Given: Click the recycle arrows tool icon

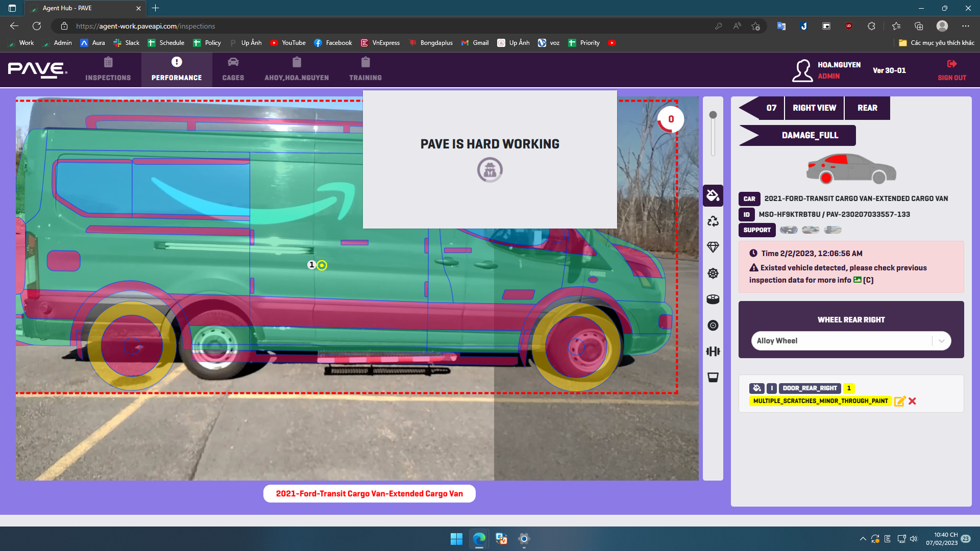Looking at the screenshot, I should coord(713,221).
